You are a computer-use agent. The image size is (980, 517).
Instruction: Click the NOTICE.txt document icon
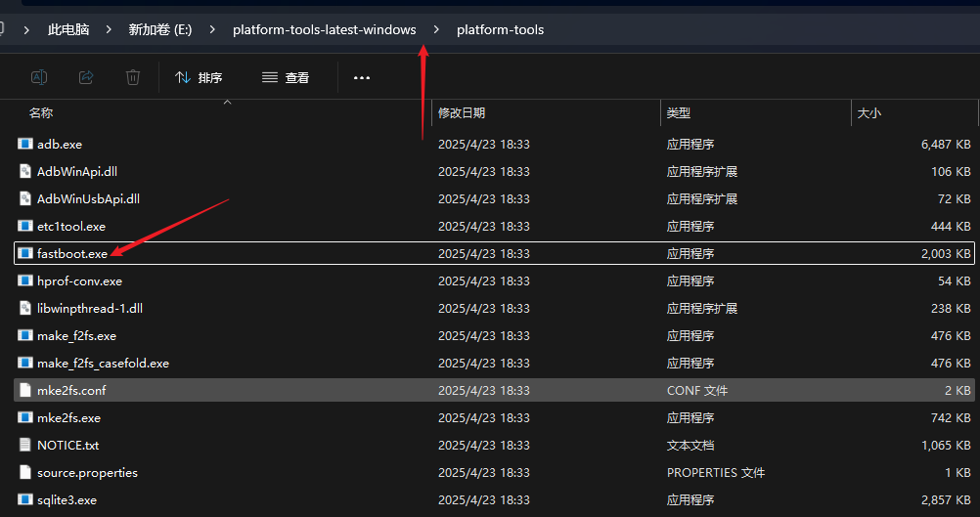[25, 445]
